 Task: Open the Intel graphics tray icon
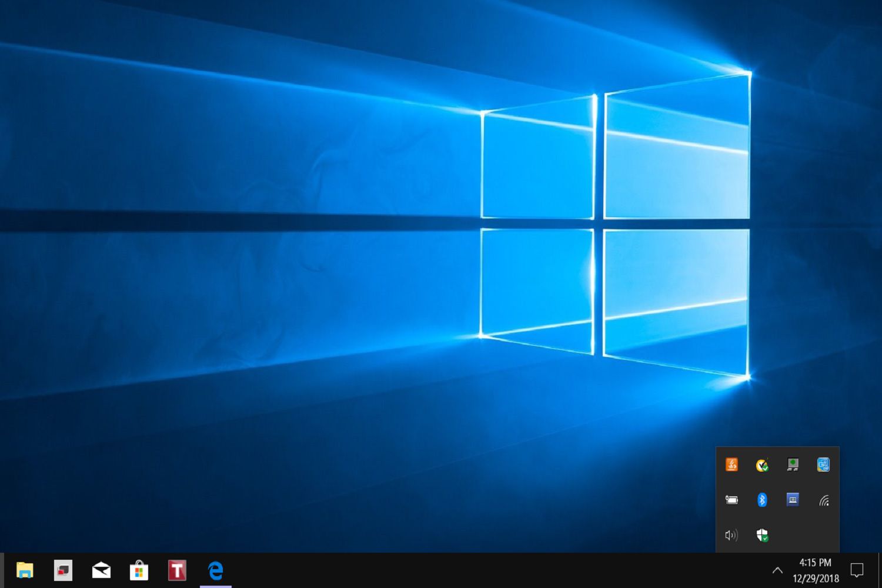(823, 465)
